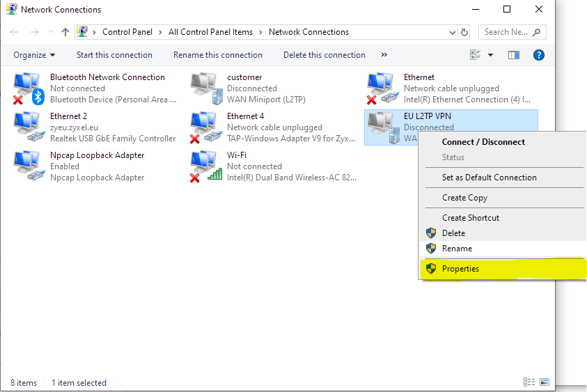Open the Organize dropdown menu
The width and height of the screenshot is (587, 392).
coord(34,55)
